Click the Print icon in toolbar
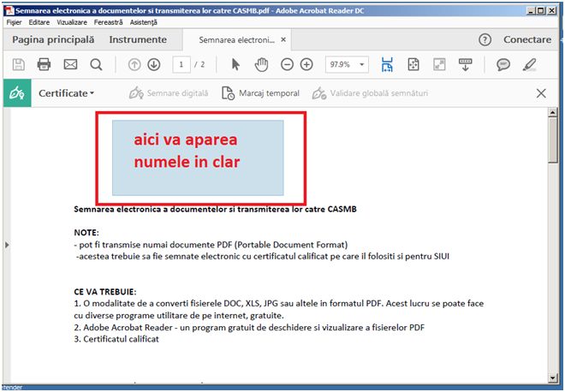 tap(45, 64)
